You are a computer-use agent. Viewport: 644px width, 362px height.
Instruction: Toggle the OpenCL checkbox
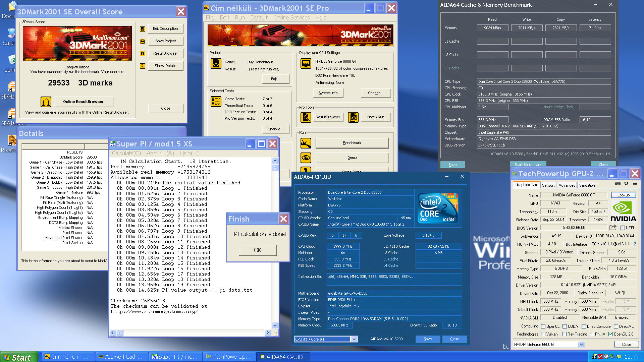coord(543,326)
